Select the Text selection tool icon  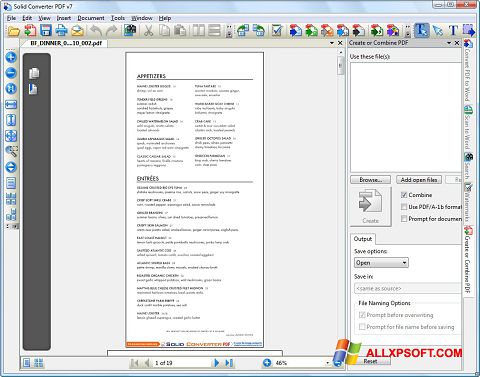point(422,31)
